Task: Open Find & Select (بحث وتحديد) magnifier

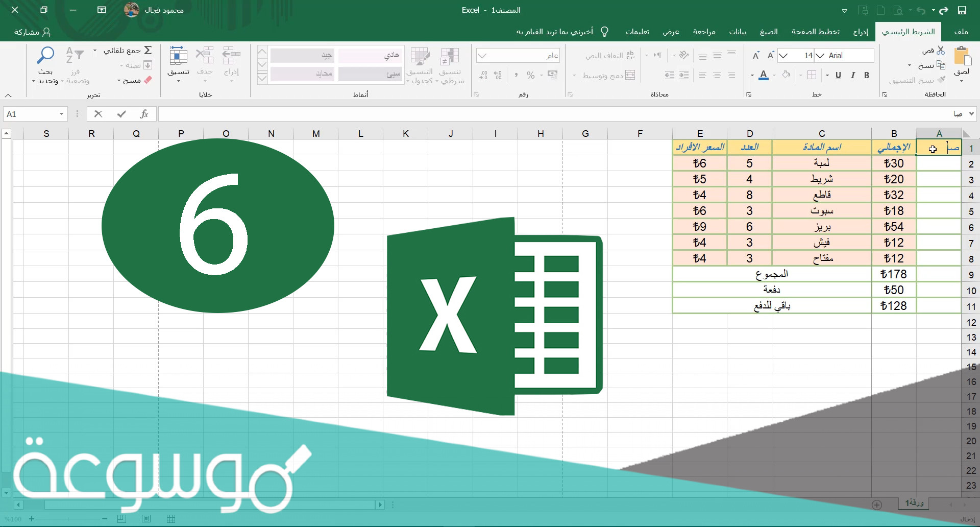Action: coord(46,56)
